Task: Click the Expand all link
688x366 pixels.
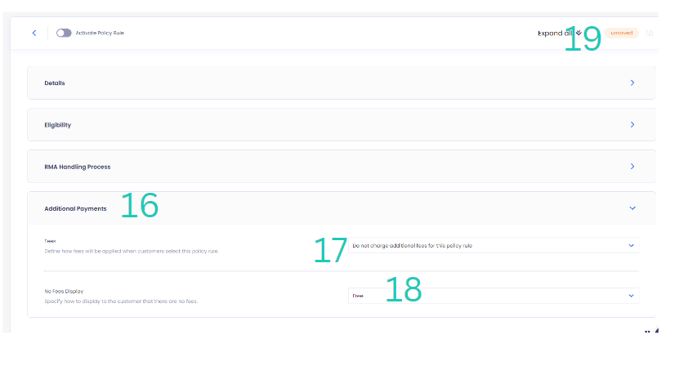Action: (x=555, y=33)
